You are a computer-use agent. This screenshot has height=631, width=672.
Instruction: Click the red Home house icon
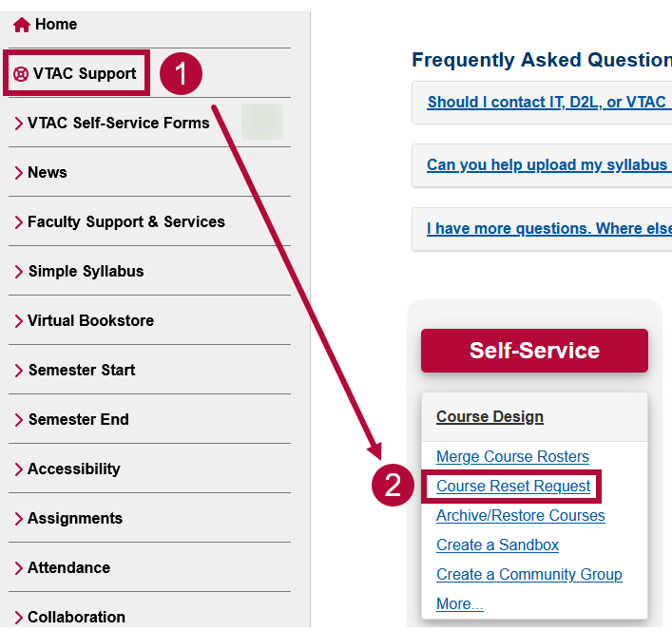pyautogui.click(x=22, y=25)
